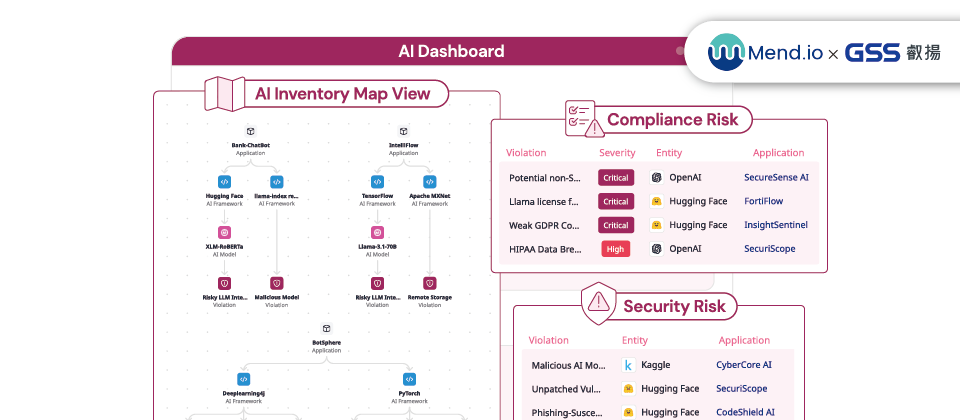The image size is (960, 420).
Task: Click Hugging Face logo in Unpatched Vul row
Action: pyautogui.click(x=628, y=389)
